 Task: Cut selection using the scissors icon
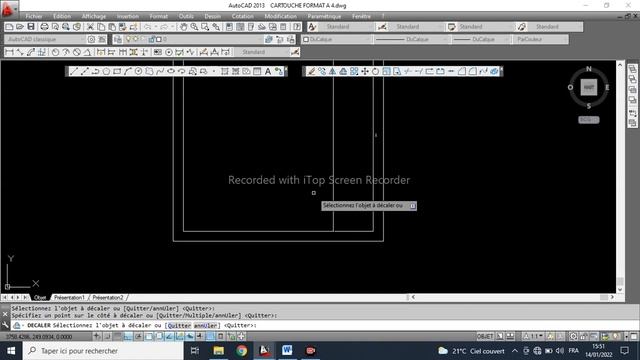click(90, 27)
